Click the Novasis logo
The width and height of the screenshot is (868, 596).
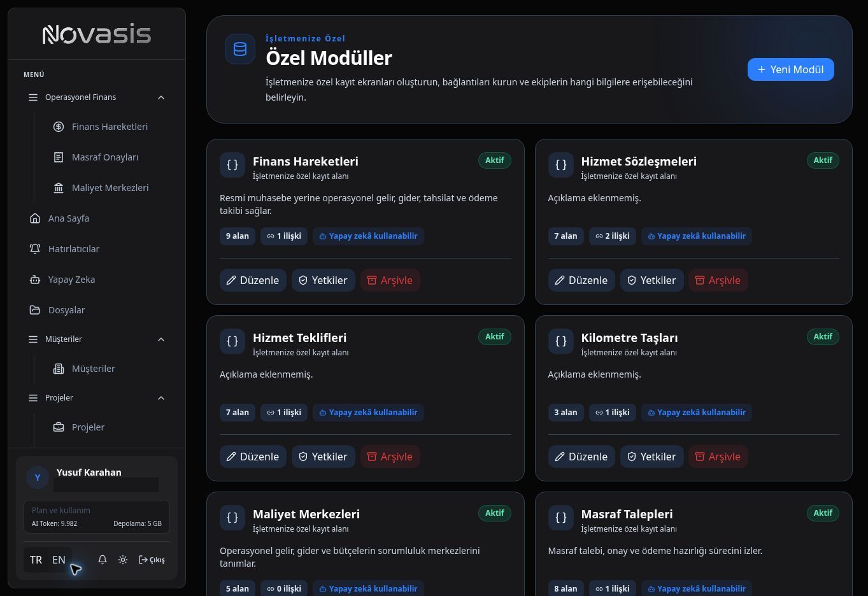pyautogui.click(x=97, y=34)
